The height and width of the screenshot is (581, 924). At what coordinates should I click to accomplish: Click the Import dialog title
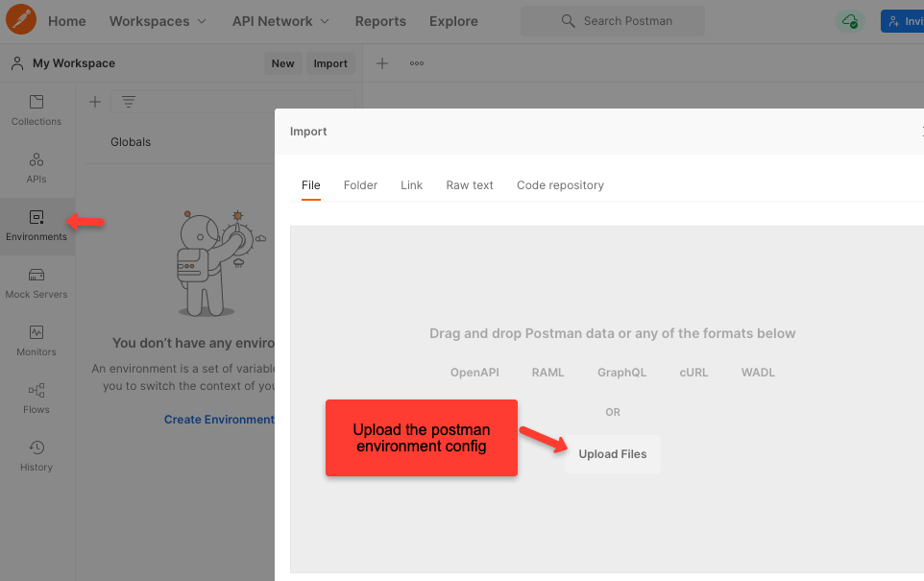(308, 132)
